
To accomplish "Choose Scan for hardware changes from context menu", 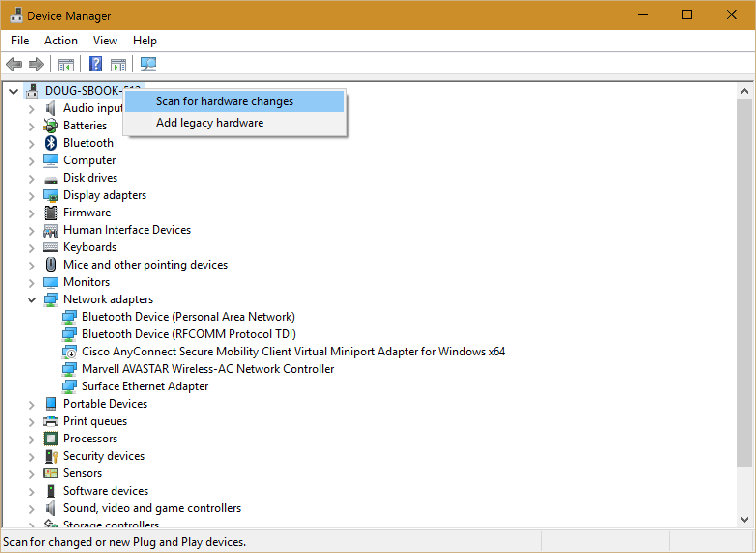I will click(224, 101).
